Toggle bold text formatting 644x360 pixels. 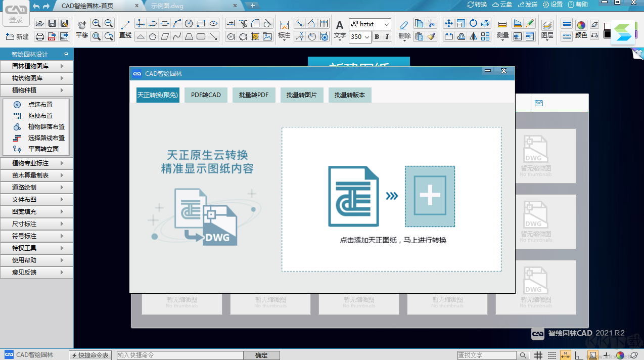point(377,36)
